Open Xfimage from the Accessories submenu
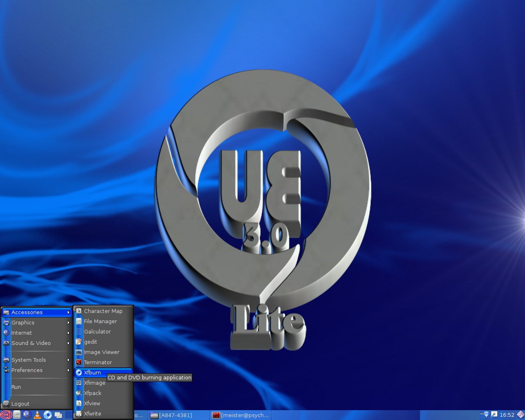Image resolution: width=525 pixels, height=420 pixels. (x=103, y=383)
